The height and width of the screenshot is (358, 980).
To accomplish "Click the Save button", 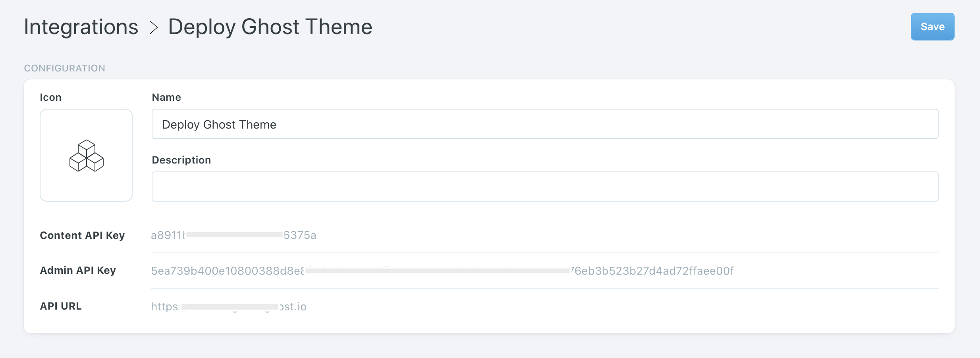I will [932, 27].
